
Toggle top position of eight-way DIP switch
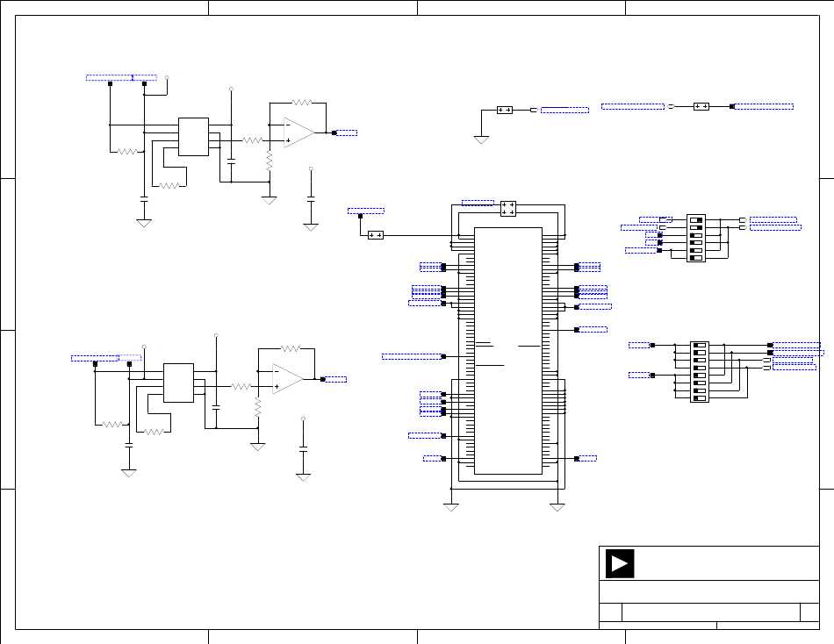pos(700,345)
